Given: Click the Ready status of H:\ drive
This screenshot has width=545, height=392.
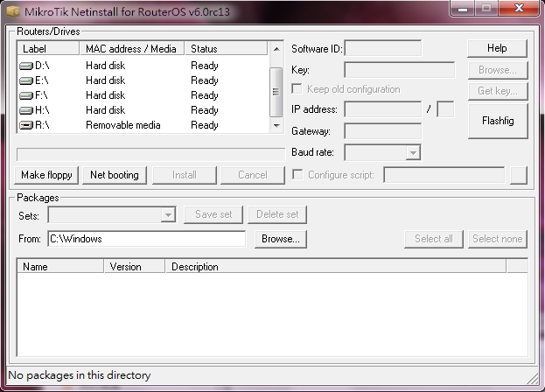Looking at the screenshot, I should coord(205,110).
